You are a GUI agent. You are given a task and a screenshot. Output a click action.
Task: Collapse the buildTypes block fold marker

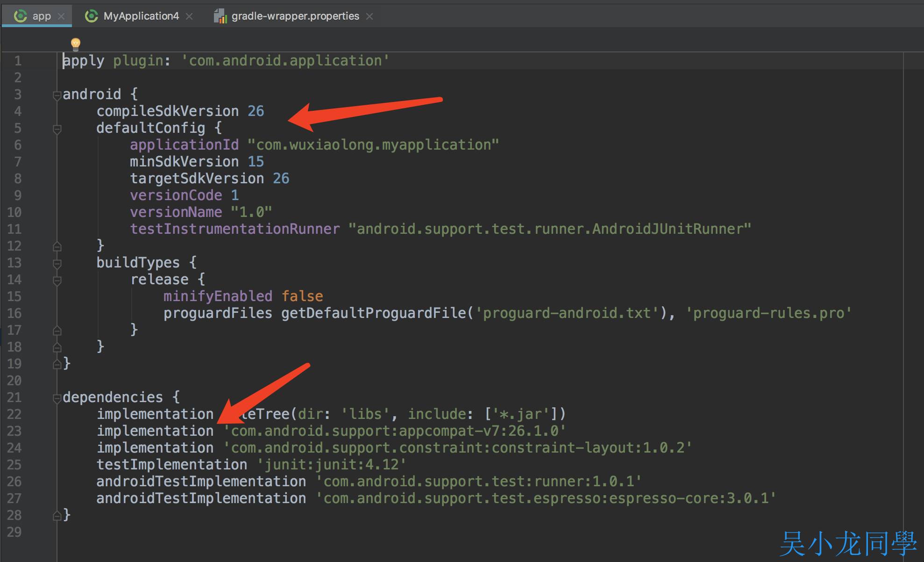[57, 264]
